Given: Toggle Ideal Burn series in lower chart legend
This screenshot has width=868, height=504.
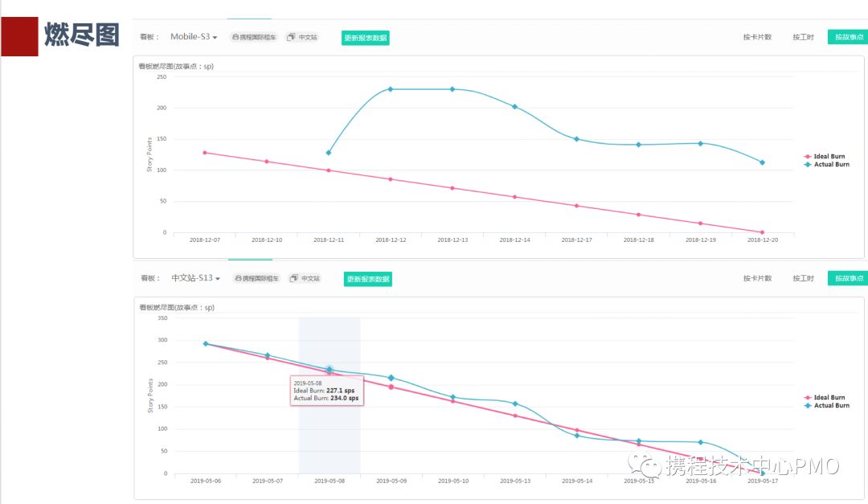Looking at the screenshot, I should coord(825,398).
